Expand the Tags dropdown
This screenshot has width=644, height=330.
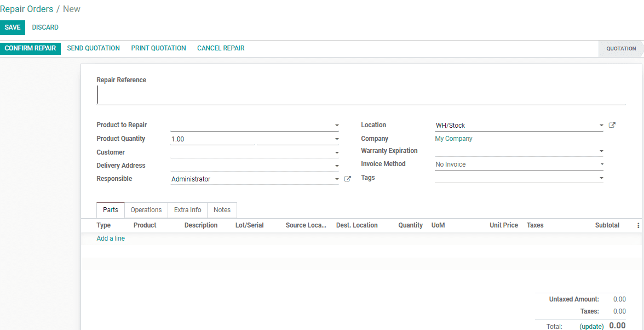click(x=601, y=178)
